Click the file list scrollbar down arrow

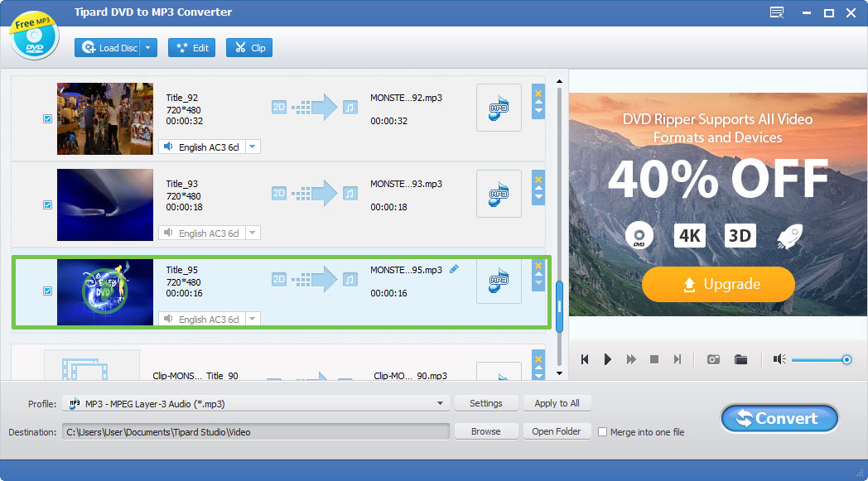click(559, 373)
